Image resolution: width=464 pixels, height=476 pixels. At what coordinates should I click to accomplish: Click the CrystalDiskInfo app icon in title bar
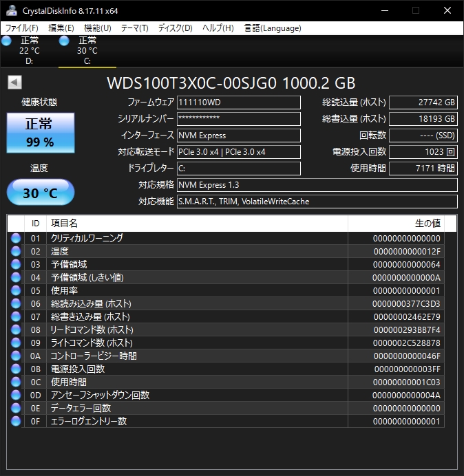(x=12, y=10)
